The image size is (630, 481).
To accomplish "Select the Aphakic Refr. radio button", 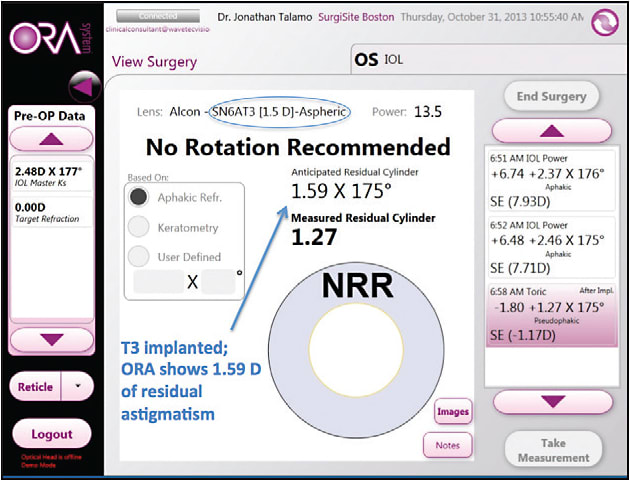I will [x=138, y=197].
